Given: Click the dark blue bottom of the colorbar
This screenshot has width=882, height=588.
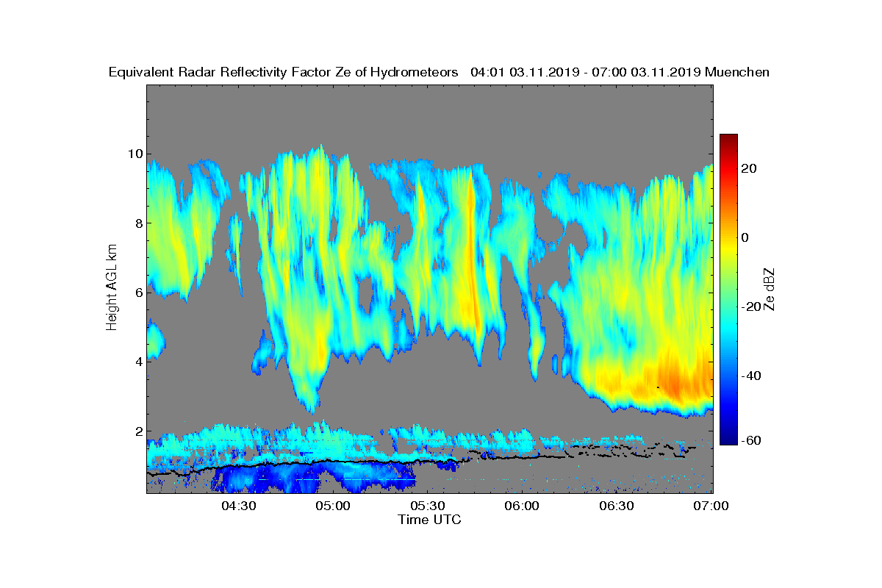Looking at the screenshot, I should point(728,440).
